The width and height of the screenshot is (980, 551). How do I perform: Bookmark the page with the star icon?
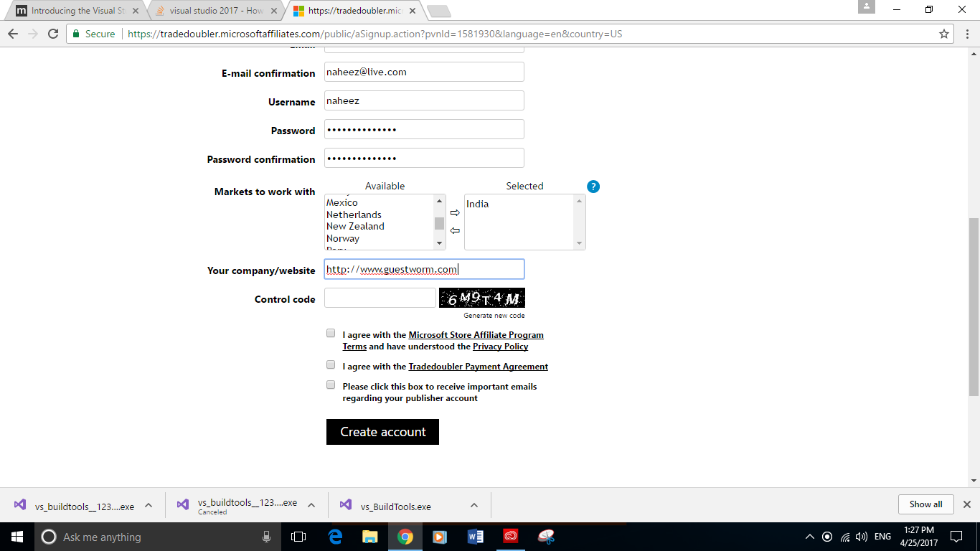(944, 34)
